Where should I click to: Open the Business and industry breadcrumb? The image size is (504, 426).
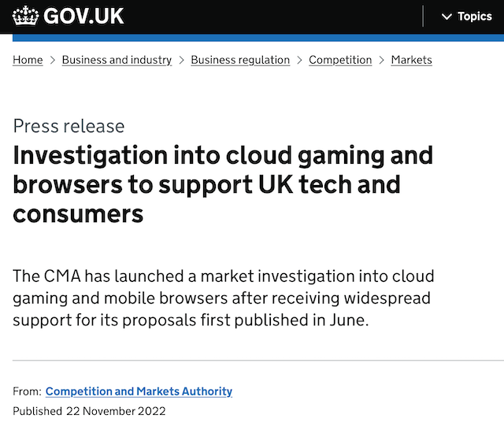117,60
